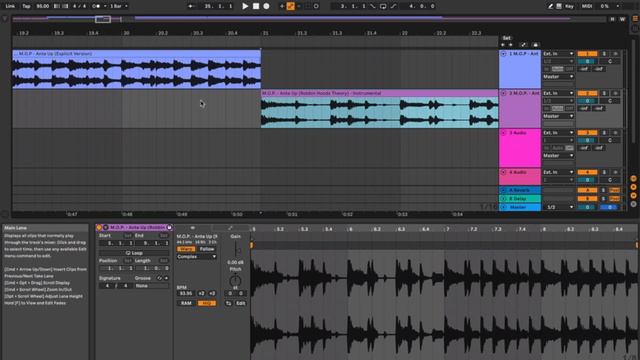Collapse track 2 M.O.P. with its fold button

(x=504, y=93)
